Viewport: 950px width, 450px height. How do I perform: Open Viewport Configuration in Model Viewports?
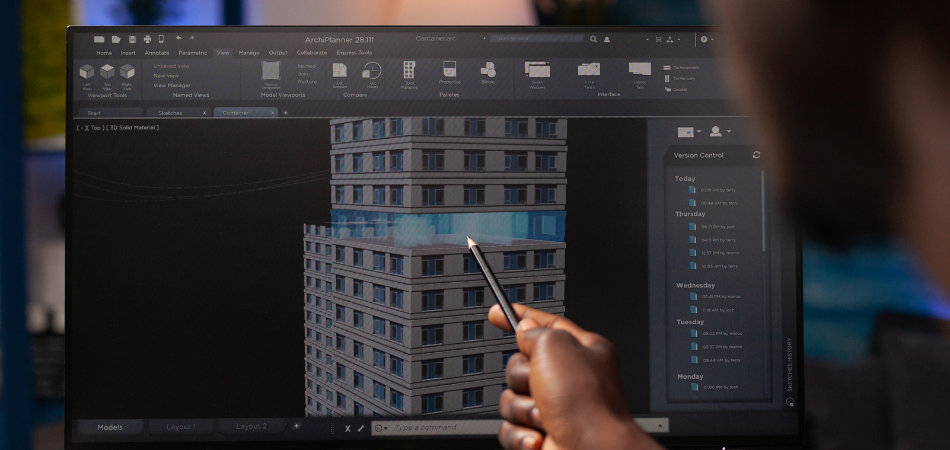click(270, 71)
